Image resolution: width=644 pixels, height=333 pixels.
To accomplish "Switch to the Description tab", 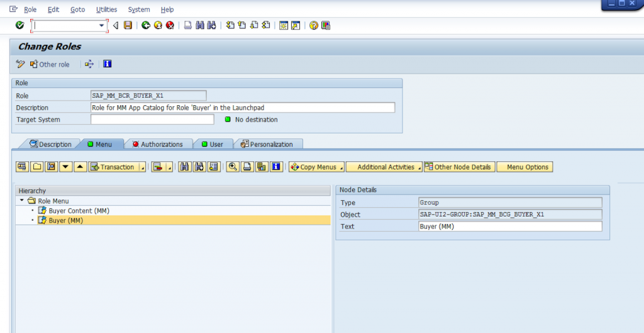I will [50, 144].
